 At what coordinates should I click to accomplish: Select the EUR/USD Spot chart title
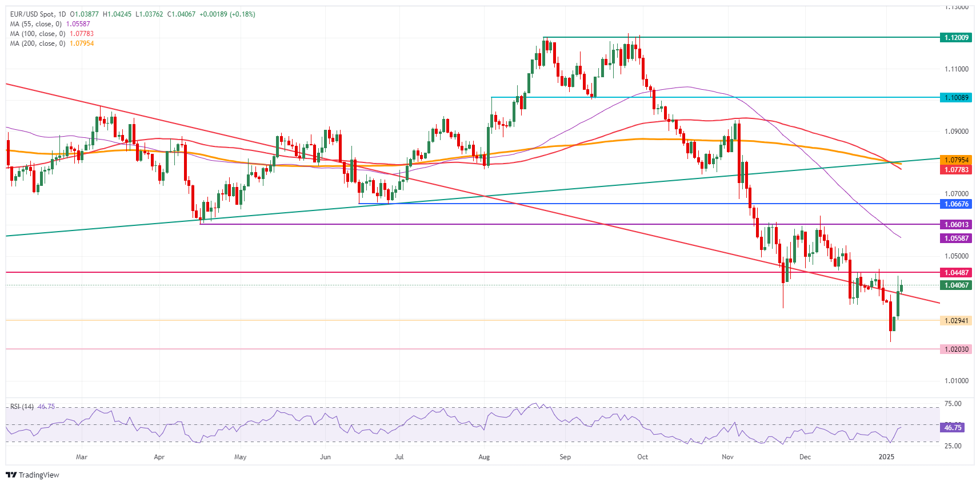tap(38, 14)
